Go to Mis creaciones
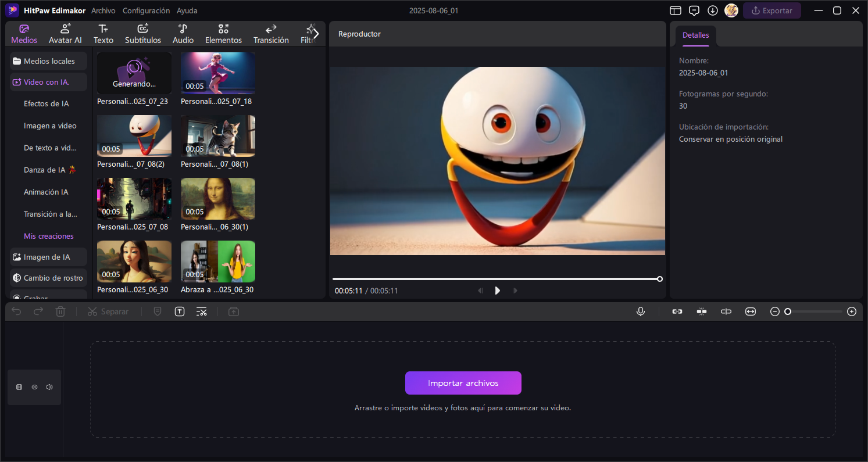The image size is (868, 462). coord(49,236)
